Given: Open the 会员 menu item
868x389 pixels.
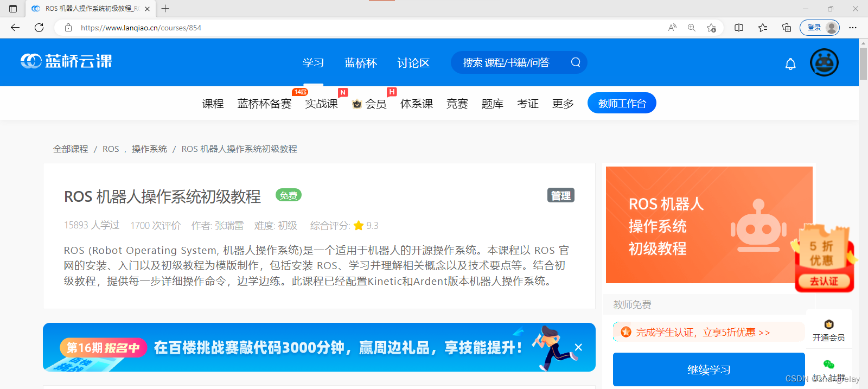Looking at the screenshot, I should coord(369,104).
